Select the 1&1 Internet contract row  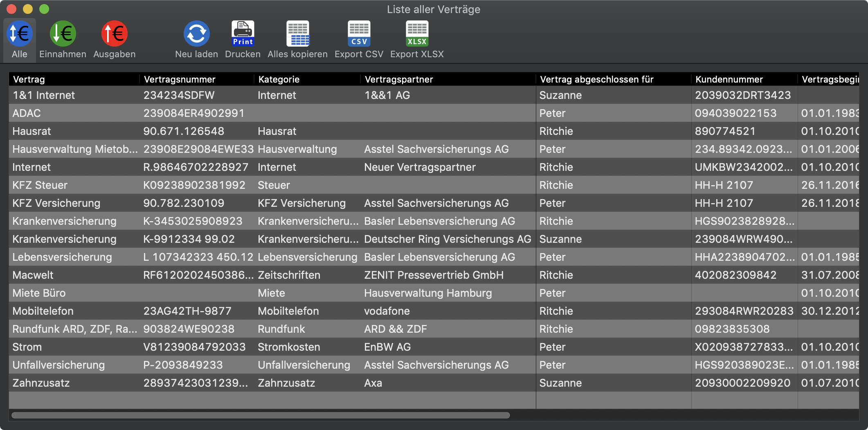point(434,95)
